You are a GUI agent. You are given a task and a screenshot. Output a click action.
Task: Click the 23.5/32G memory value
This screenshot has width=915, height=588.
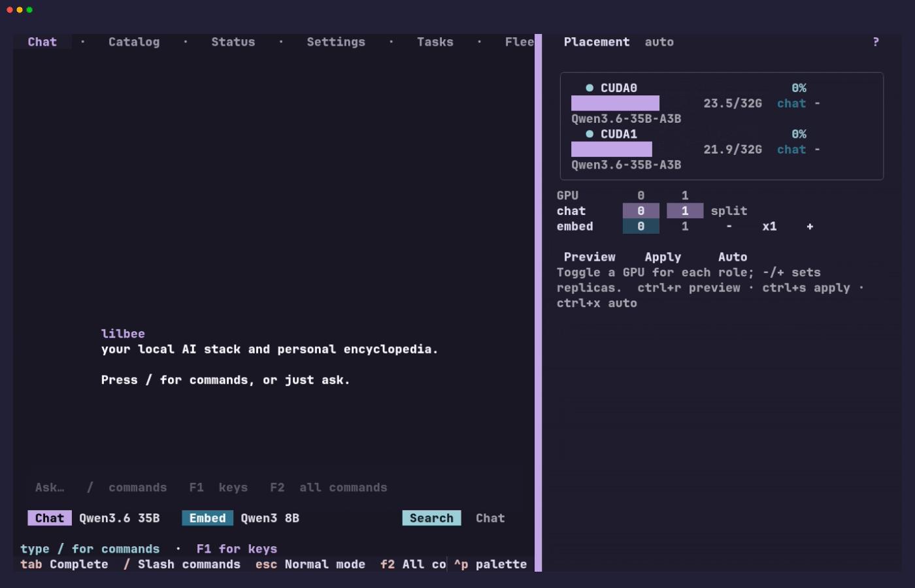pyautogui.click(x=733, y=103)
